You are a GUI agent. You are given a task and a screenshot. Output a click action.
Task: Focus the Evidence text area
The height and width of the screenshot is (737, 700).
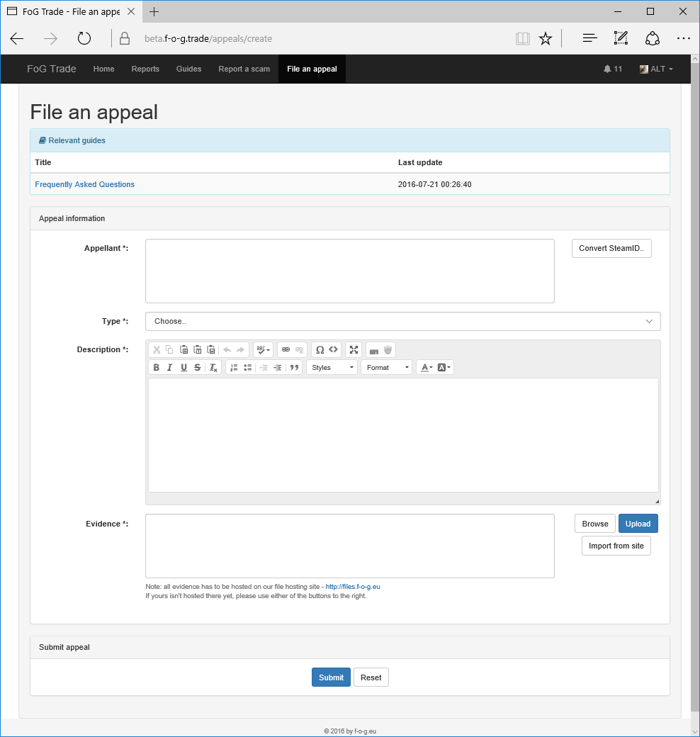coord(350,546)
